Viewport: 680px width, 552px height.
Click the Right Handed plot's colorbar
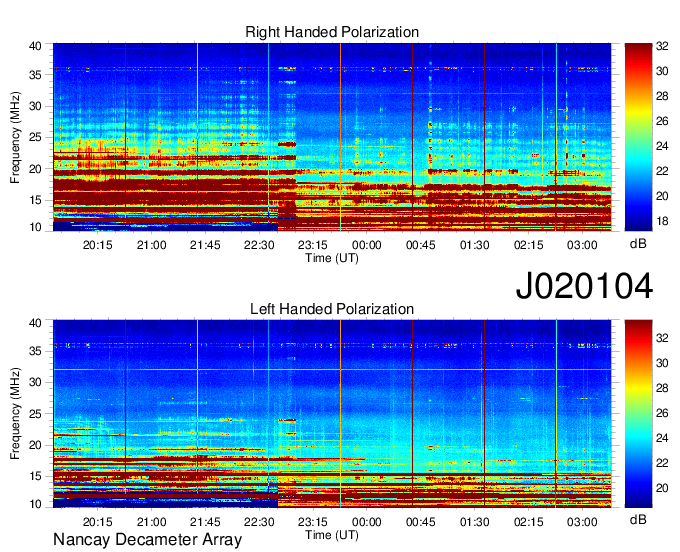(x=638, y=137)
